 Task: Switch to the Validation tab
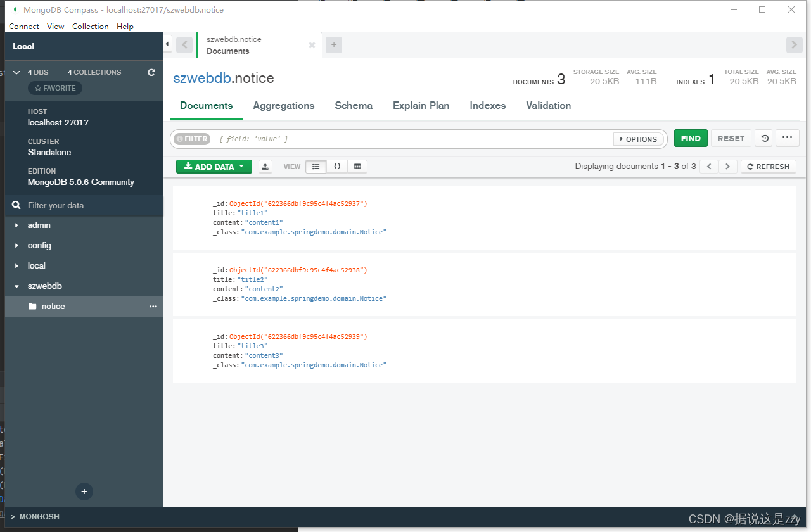tap(549, 106)
